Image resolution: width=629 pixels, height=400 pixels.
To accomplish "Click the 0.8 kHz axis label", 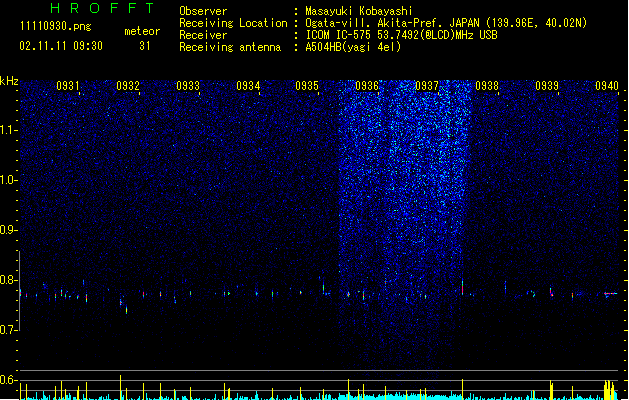I will click(9, 280).
